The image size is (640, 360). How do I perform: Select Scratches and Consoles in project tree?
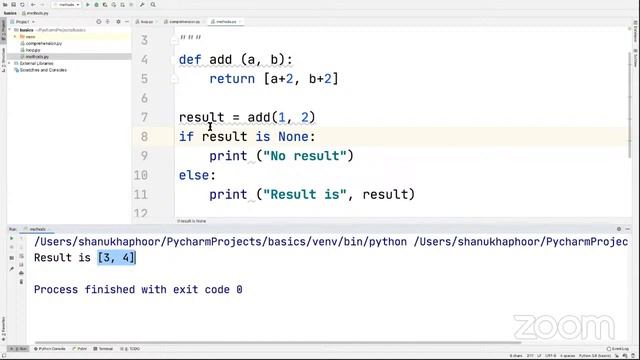point(43,70)
